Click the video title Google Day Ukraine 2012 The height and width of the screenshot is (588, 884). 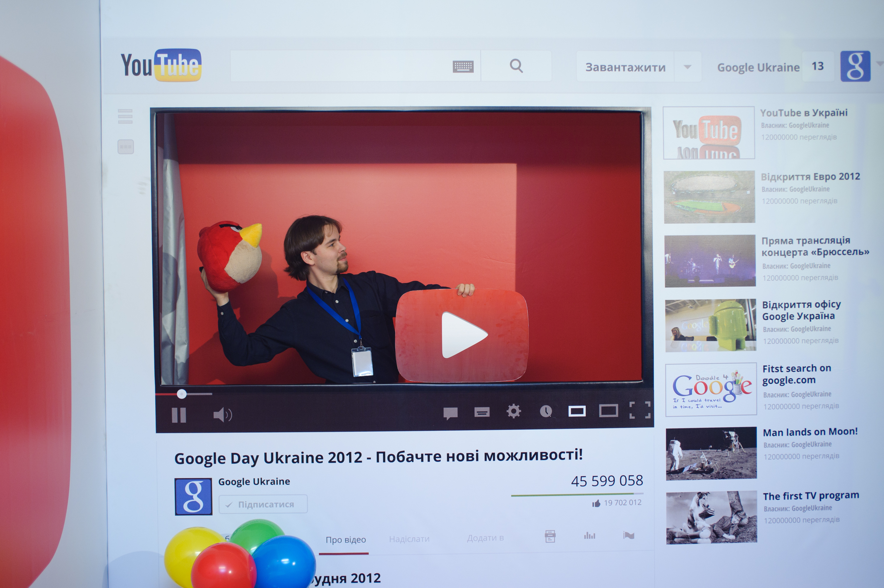(378, 457)
